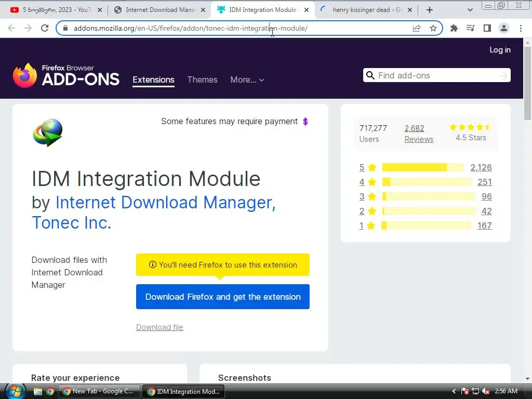Open the Extensions section
The width and height of the screenshot is (532, 399).
pyautogui.click(x=153, y=79)
